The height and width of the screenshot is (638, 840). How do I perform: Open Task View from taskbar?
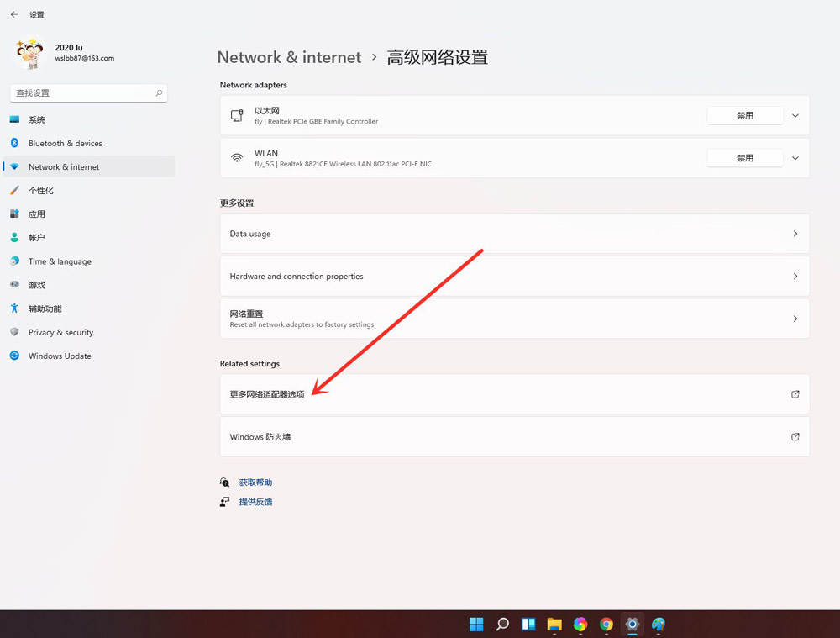(528, 625)
